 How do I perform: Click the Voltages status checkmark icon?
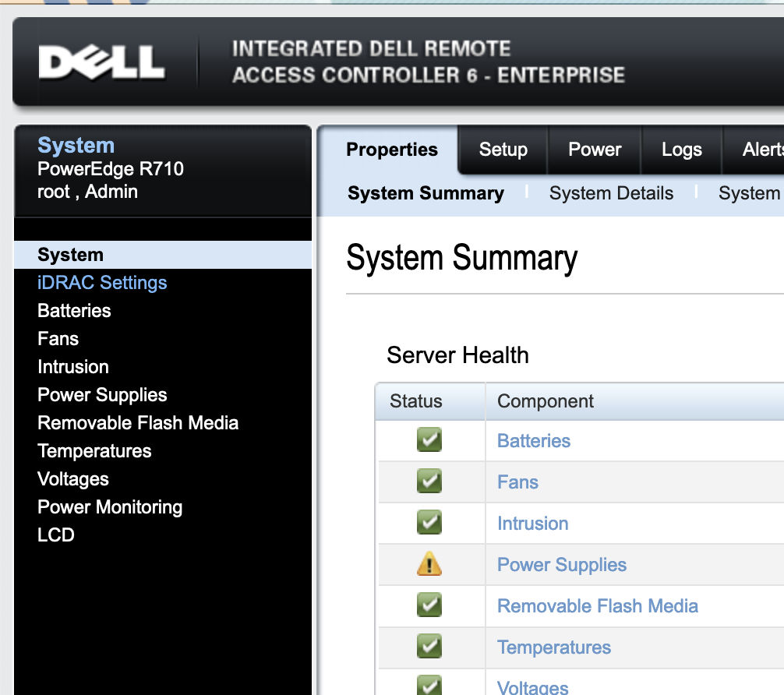[x=430, y=686]
